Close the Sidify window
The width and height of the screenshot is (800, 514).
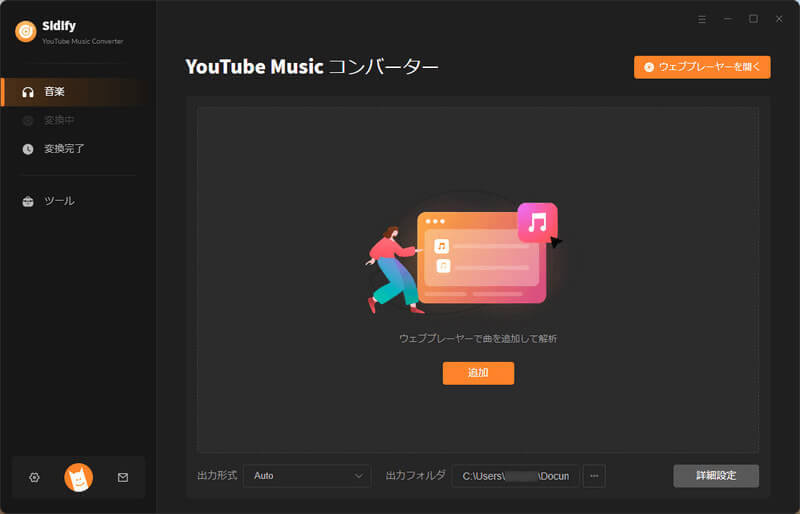click(779, 19)
